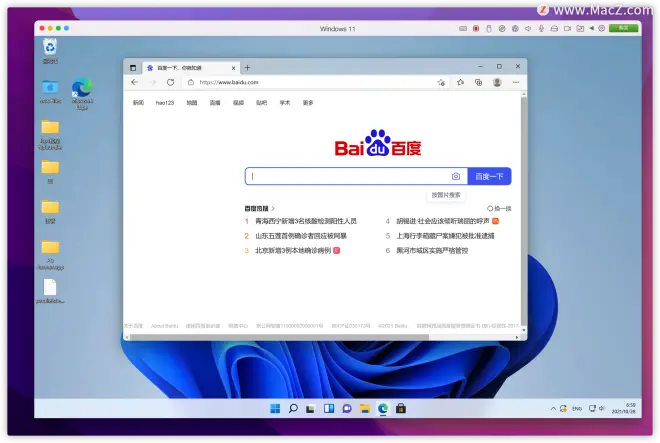Viewport: 660px width, 443px height.
Task: Close the Baidu browser tab
Action: pyautogui.click(x=233, y=68)
